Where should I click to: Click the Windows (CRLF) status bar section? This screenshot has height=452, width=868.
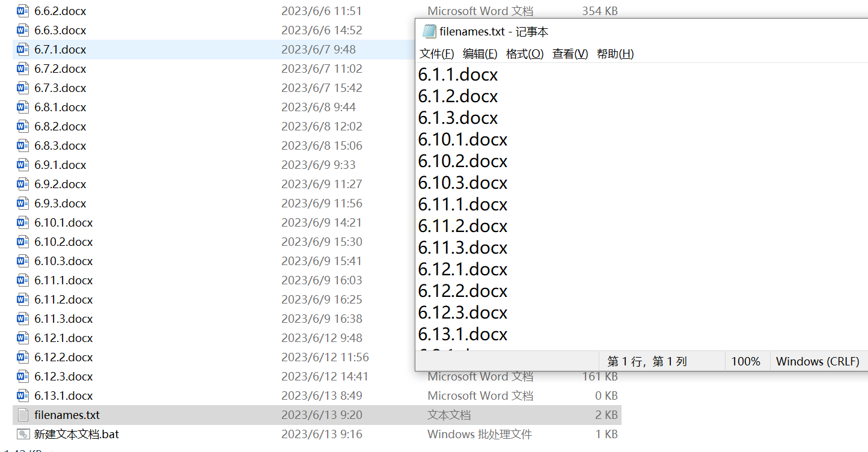(818, 361)
